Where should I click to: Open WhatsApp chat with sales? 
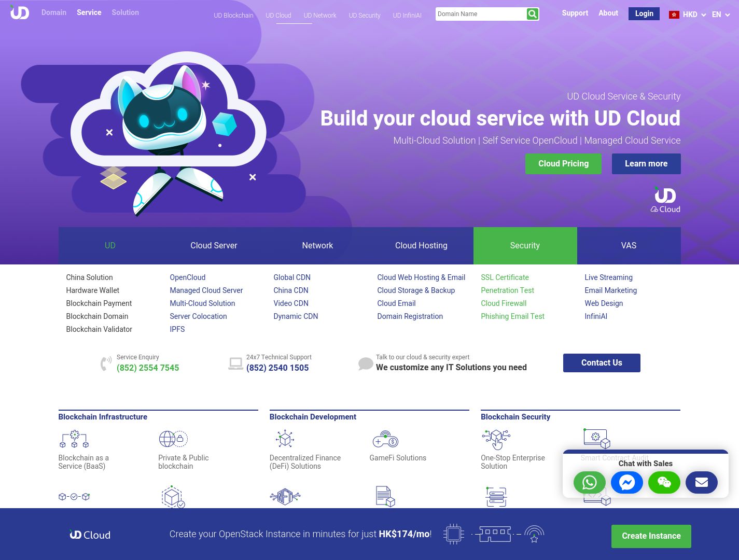(589, 483)
